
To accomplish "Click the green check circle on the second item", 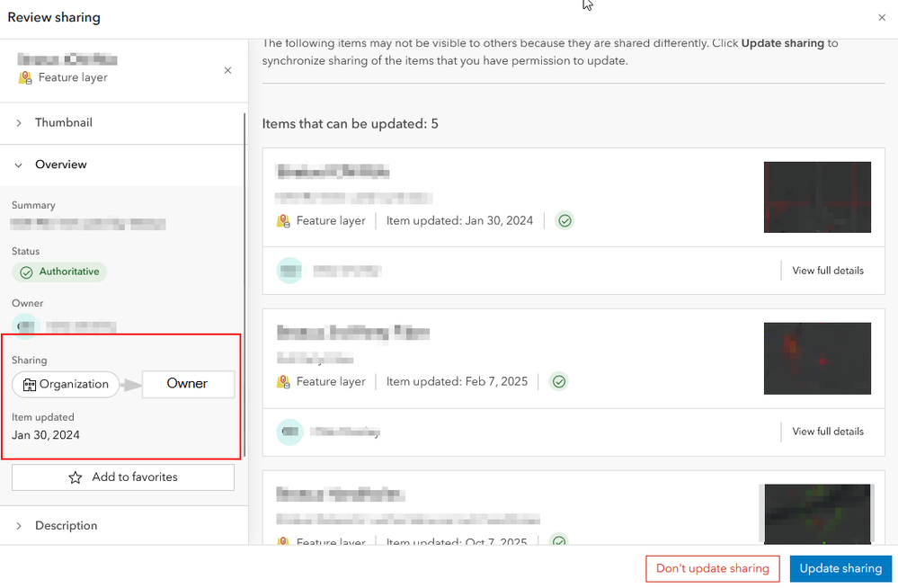I will click(x=558, y=380).
